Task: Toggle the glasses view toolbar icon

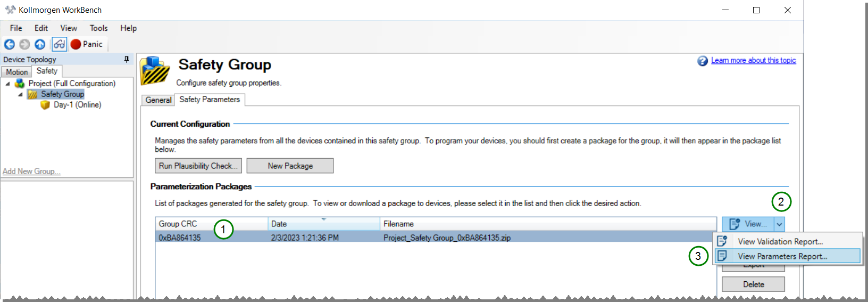Action: pyautogui.click(x=59, y=44)
